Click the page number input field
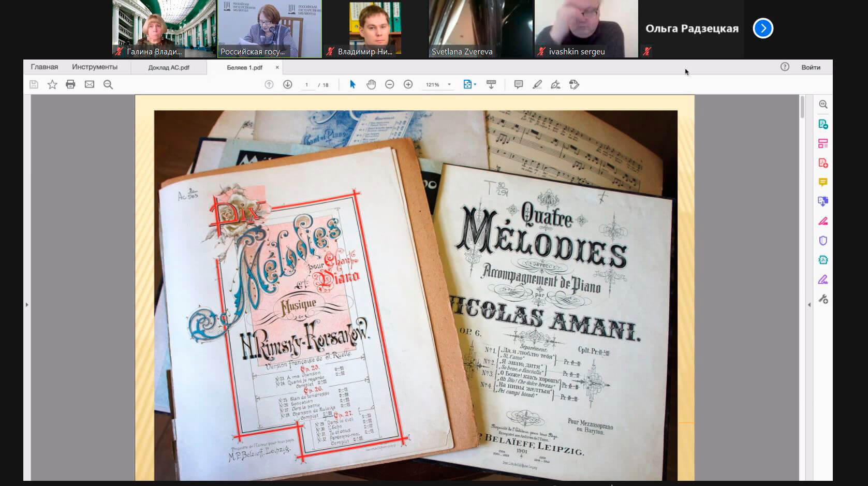Viewport: 868px width, 486px height. pos(307,85)
